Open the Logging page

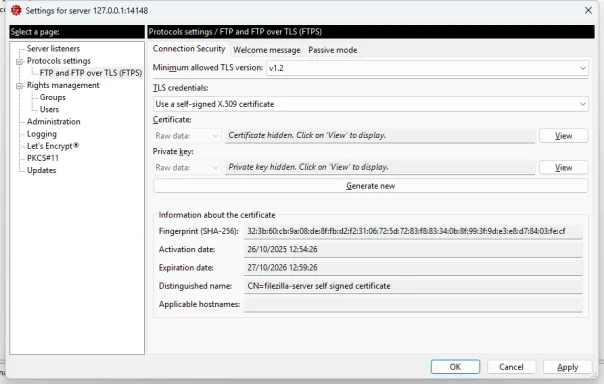(x=42, y=134)
